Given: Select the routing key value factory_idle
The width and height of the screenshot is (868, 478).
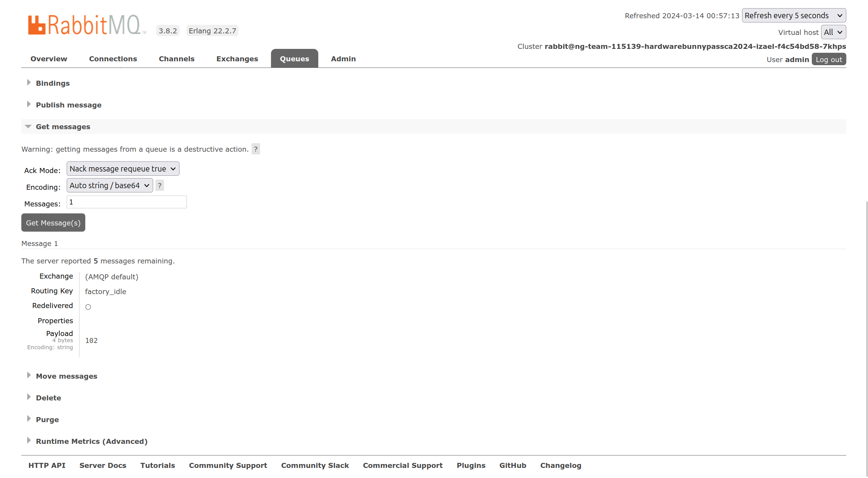Looking at the screenshot, I should pyautogui.click(x=105, y=291).
